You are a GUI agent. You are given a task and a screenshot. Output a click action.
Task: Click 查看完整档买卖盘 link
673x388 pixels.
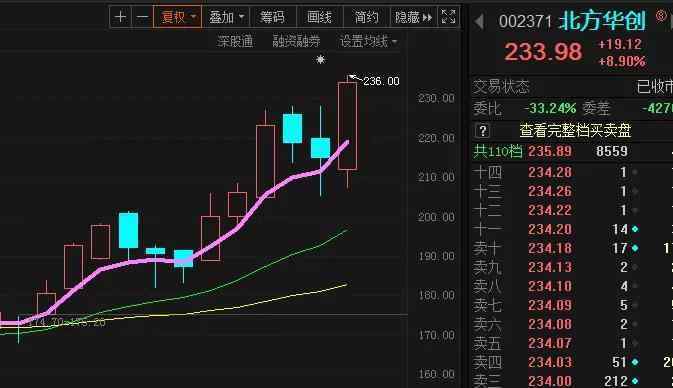point(575,130)
